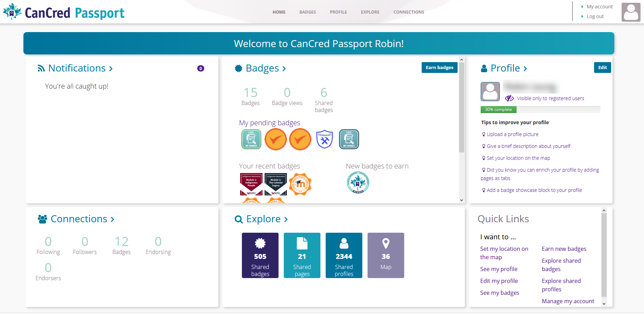This screenshot has width=644, height=314.
Task: Expand Notifications section via chevron
Action: [111, 69]
